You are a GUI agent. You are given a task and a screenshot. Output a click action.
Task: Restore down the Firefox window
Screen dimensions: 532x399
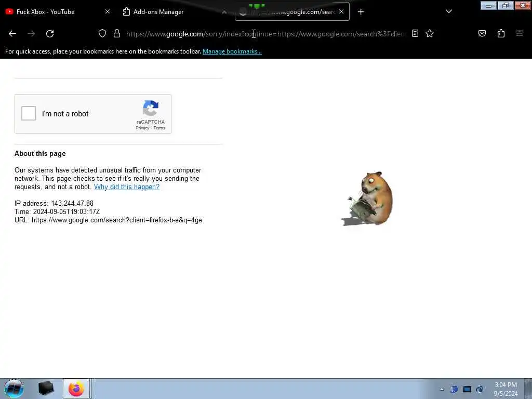(x=506, y=6)
